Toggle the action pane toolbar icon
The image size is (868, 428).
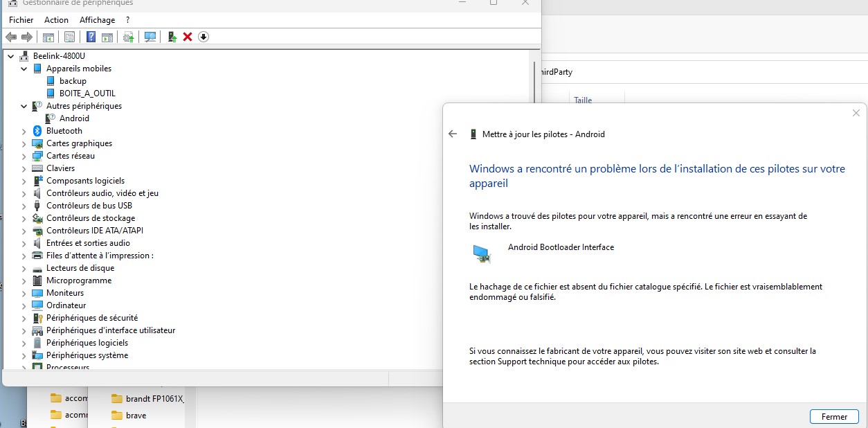coord(107,37)
